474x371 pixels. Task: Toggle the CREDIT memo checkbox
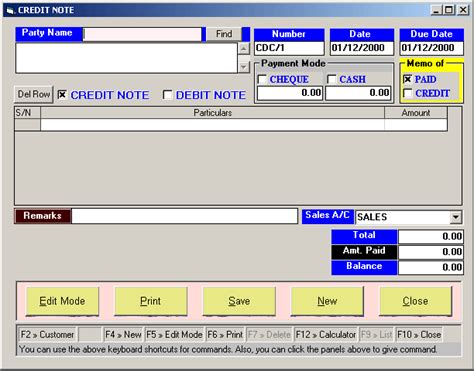pos(407,93)
